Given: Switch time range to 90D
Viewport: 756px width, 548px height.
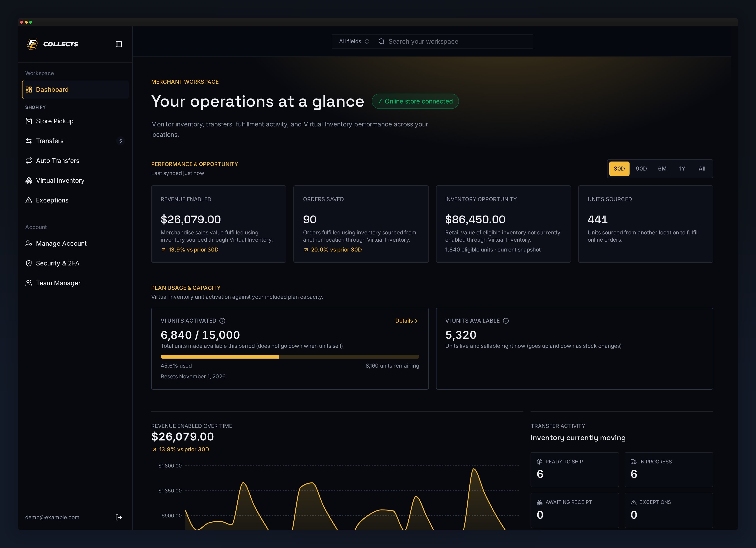Looking at the screenshot, I should pos(641,169).
